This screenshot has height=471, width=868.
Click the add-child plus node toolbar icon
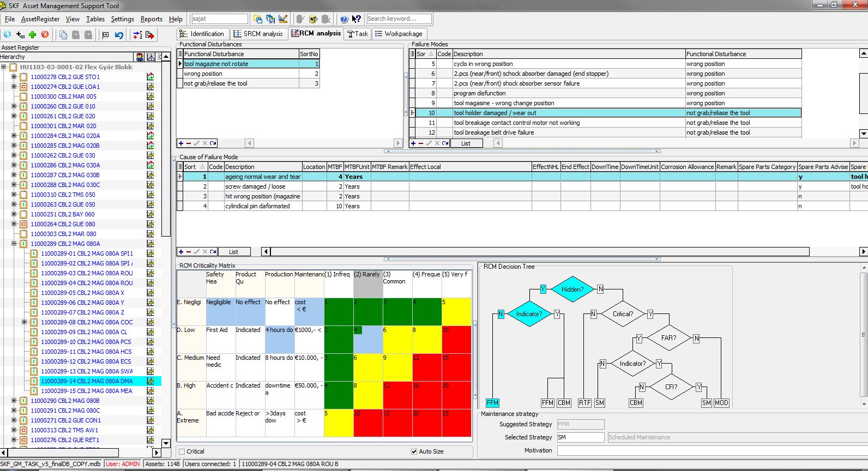(x=20, y=34)
